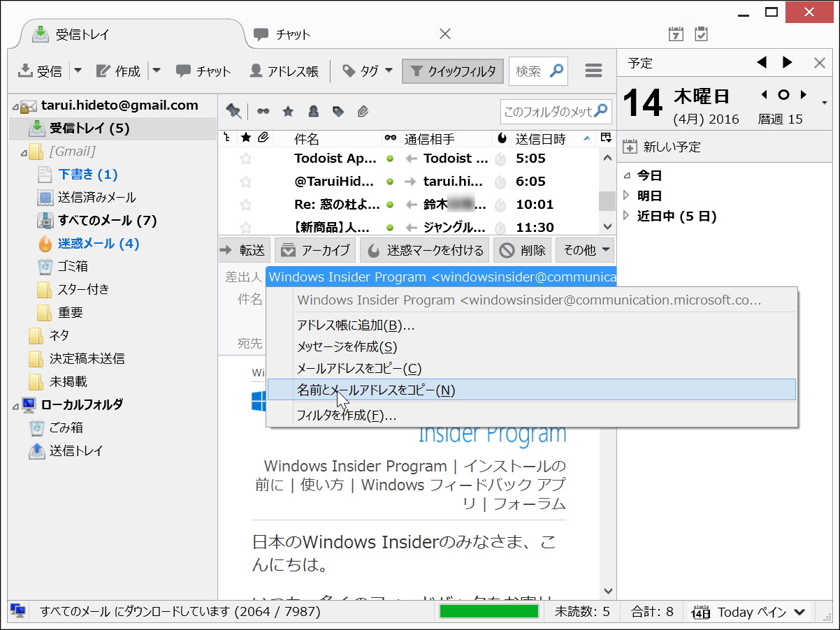Image resolution: width=840 pixels, height=630 pixels.
Task: Open the tasks panel icon
Action: click(x=700, y=33)
